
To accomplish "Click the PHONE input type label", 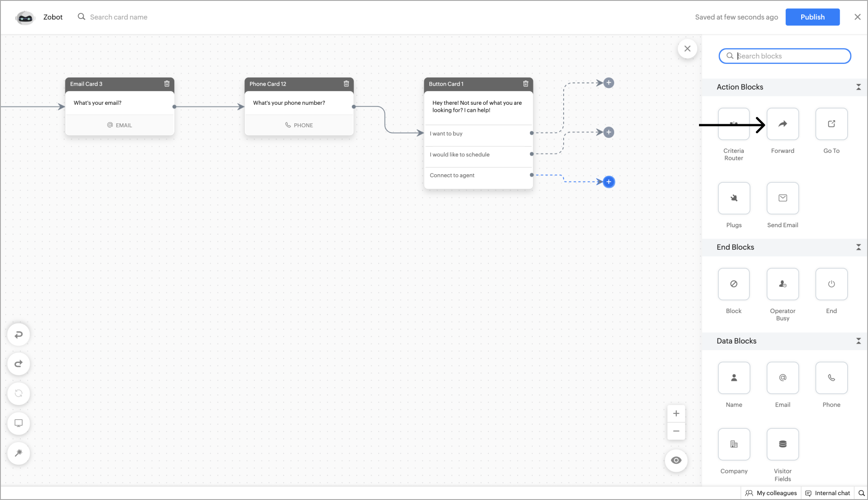I will tap(299, 125).
